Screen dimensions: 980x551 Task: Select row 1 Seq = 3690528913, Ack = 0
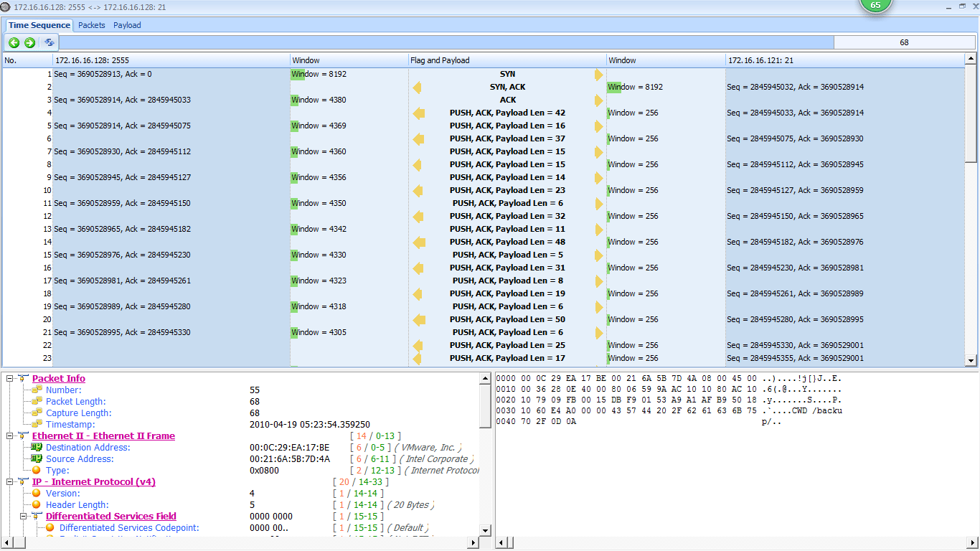pyautogui.click(x=103, y=74)
